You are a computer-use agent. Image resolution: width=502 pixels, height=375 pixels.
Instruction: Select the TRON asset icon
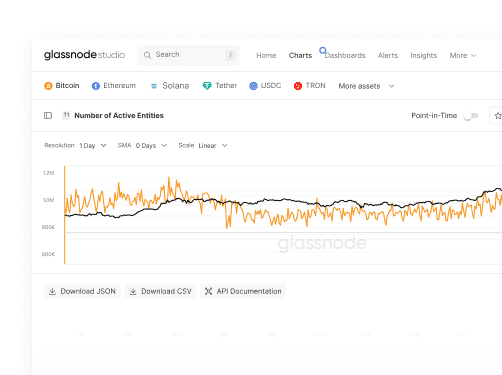pyautogui.click(x=298, y=86)
